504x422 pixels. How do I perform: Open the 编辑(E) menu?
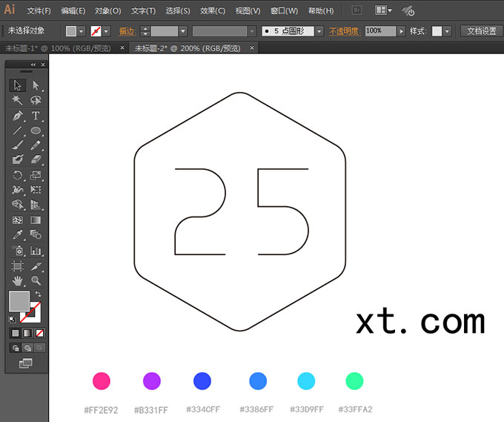tap(73, 11)
